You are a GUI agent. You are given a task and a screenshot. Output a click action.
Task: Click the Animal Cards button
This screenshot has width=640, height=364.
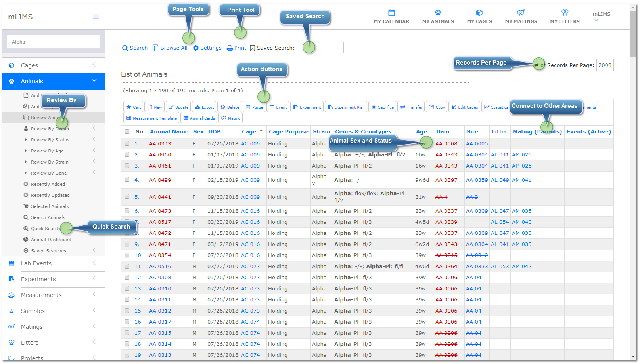[199, 118]
